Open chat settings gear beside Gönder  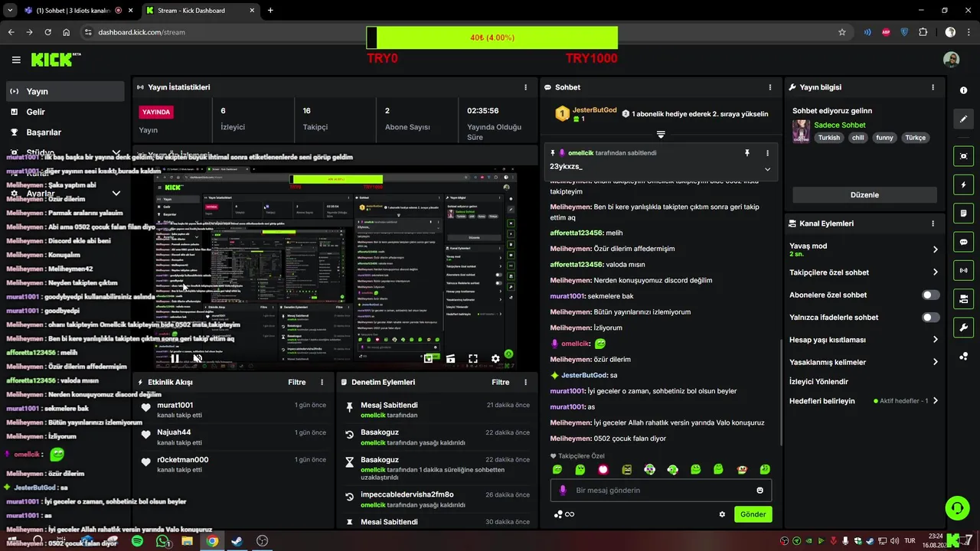(x=722, y=514)
